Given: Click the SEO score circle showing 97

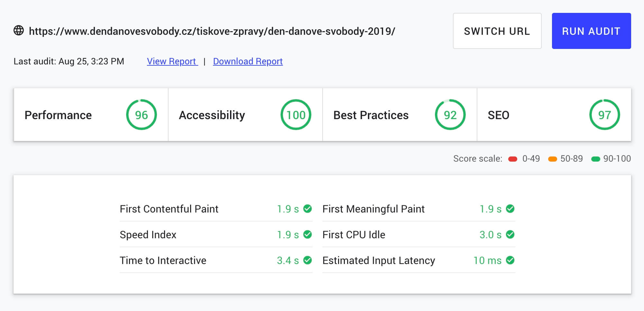Looking at the screenshot, I should pyautogui.click(x=604, y=115).
